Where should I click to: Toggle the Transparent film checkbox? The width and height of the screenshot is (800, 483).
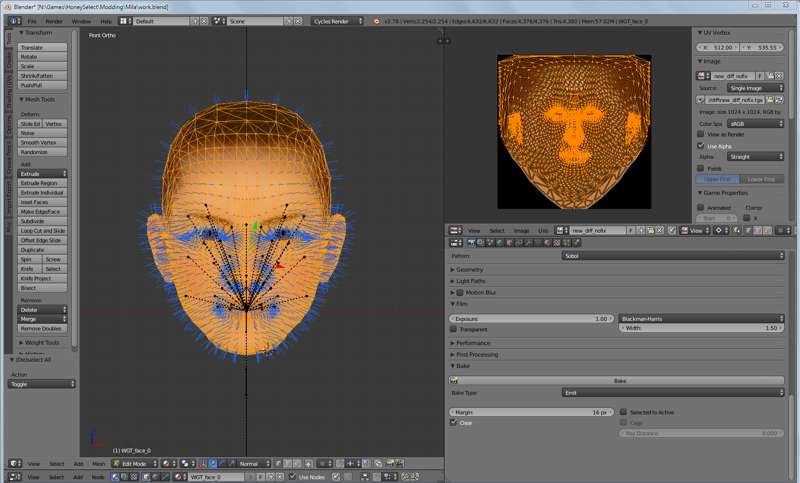click(x=453, y=329)
